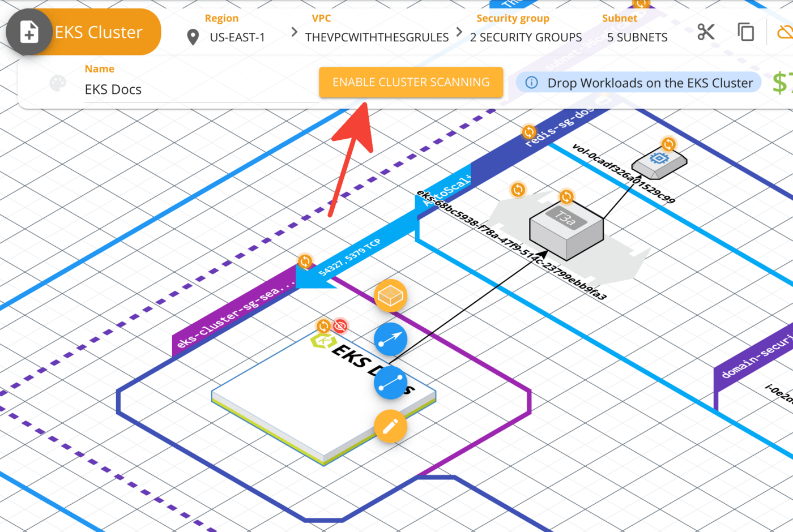Click the orange crossed-out cloud icon

(x=786, y=32)
